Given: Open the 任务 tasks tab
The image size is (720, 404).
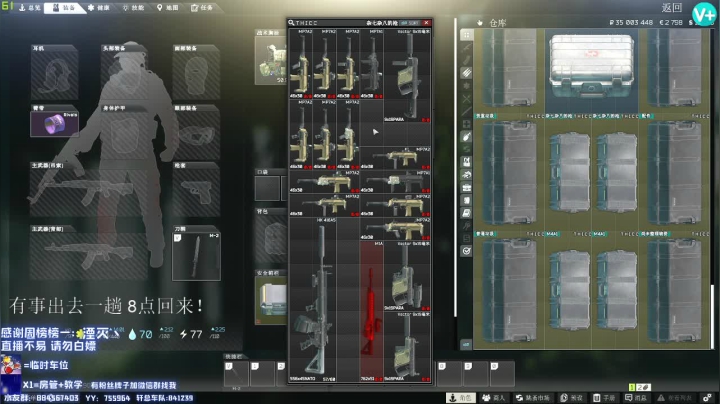Looking at the screenshot, I should [x=202, y=8].
